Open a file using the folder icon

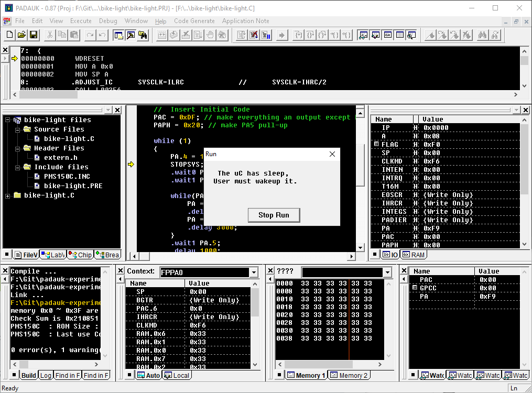click(x=21, y=35)
